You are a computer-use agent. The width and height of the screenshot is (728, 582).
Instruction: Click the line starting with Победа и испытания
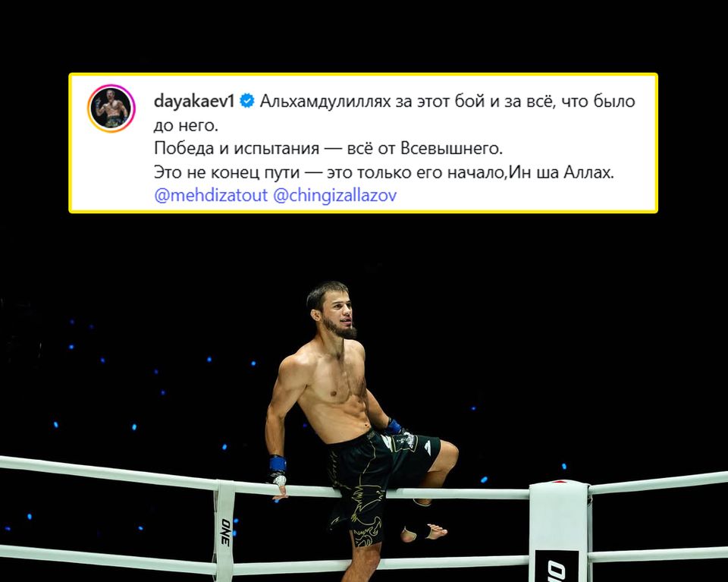click(x=328, y=149)
